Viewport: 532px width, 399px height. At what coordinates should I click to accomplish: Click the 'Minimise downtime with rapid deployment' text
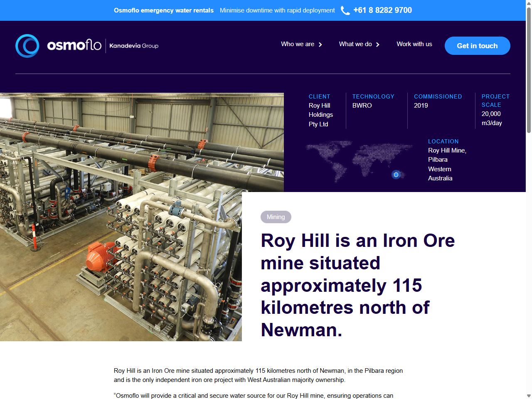(x=277, y=10)
